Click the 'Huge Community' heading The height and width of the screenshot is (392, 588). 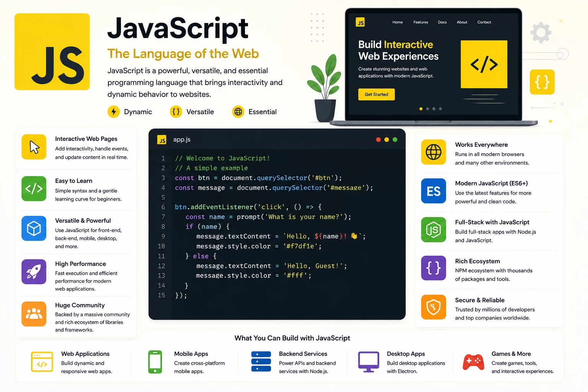pos(80,305)
